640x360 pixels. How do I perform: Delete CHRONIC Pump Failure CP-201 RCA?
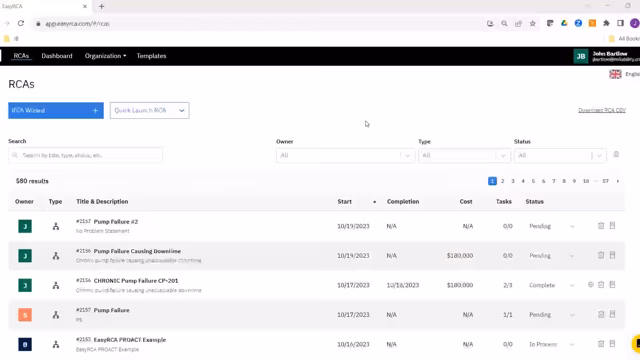[601, 285]
